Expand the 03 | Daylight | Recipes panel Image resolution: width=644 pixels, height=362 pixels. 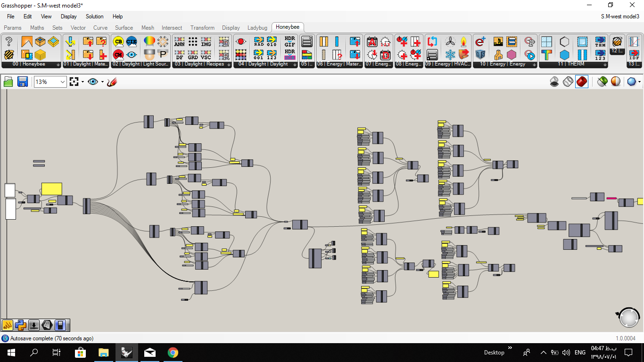pyautogui.click(x=229, y=65)
